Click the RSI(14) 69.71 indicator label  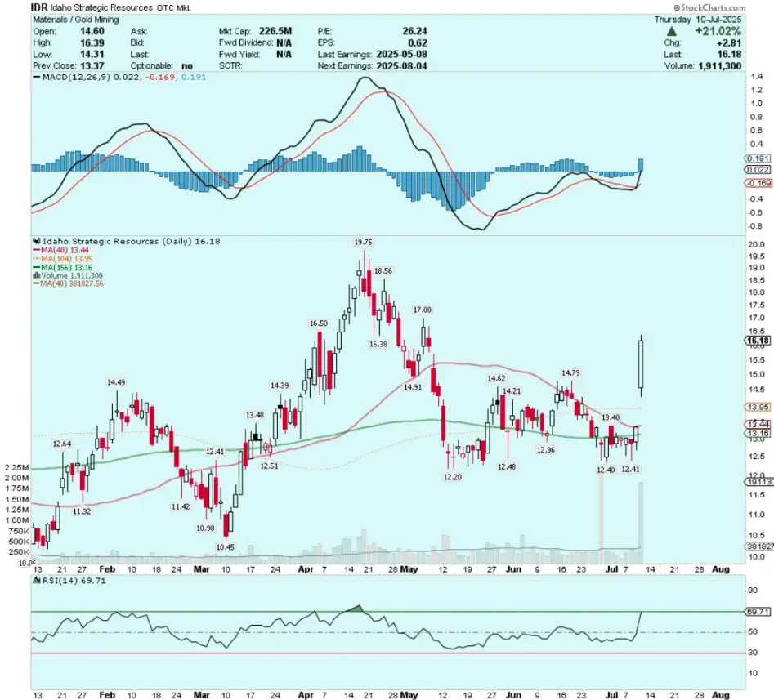click(74, 581)
